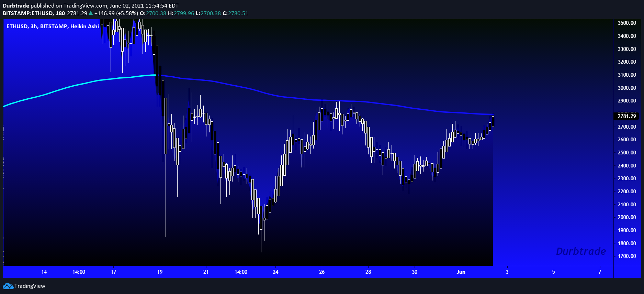
Task: Click the 2200.00 price axis label
Action: 627,192
